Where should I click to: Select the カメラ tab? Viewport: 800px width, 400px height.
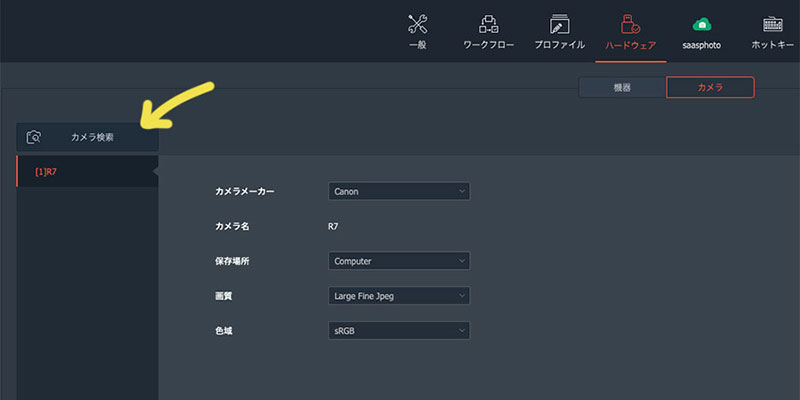[710, 88]
